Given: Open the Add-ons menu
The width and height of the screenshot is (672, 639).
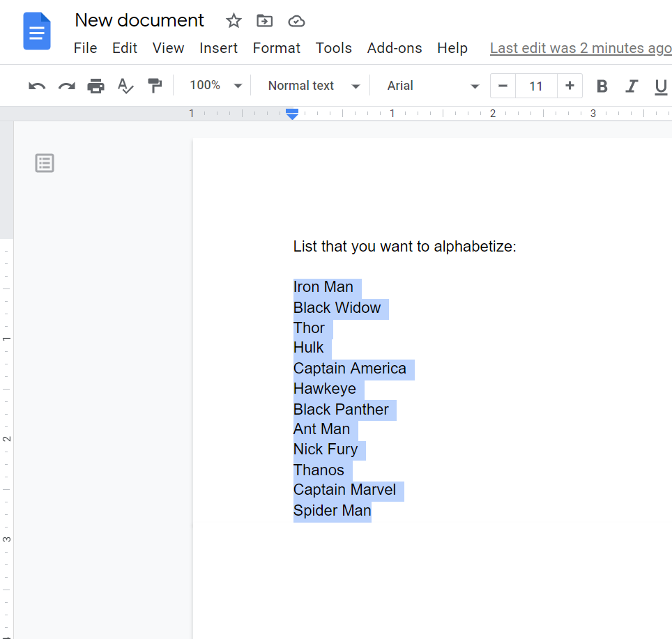Looking at the screenshot, I should pos(395,48).
